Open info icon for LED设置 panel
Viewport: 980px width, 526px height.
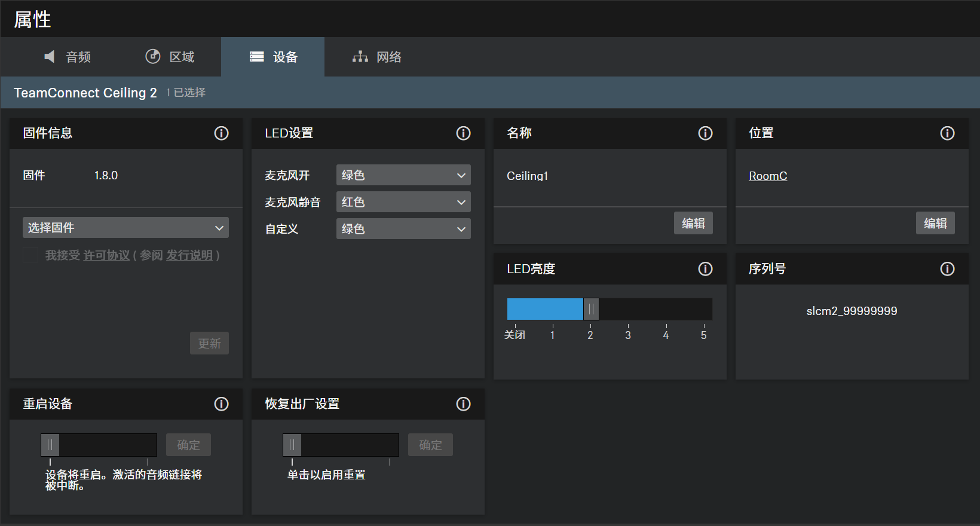tap(463, 133)
